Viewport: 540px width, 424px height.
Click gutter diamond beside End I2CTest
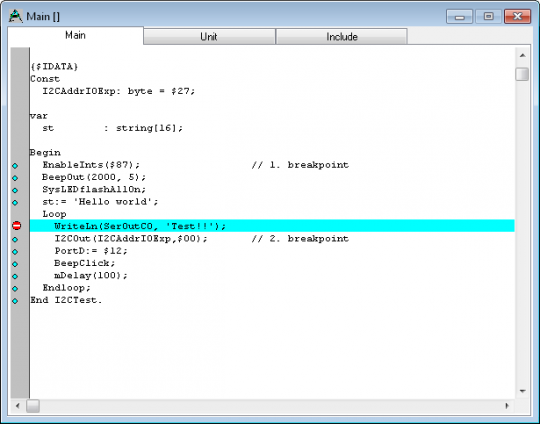(15, 301)
